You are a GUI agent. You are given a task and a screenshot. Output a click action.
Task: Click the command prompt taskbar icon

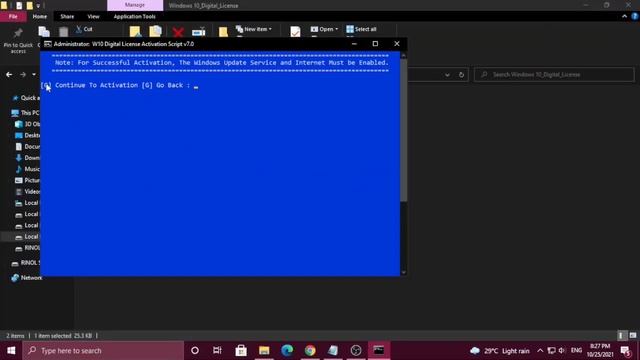(x=379, y=351)
